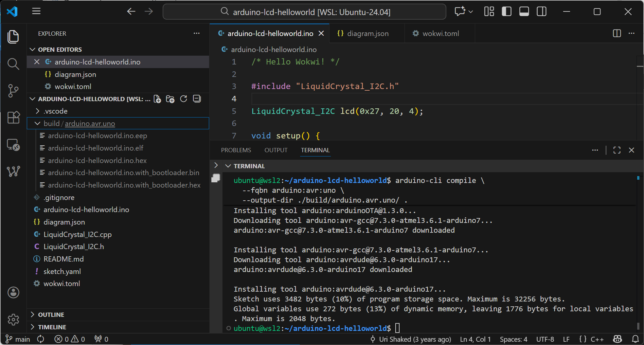Open the Source Control view
644x345 pixels.
click(x=13, y=91)
